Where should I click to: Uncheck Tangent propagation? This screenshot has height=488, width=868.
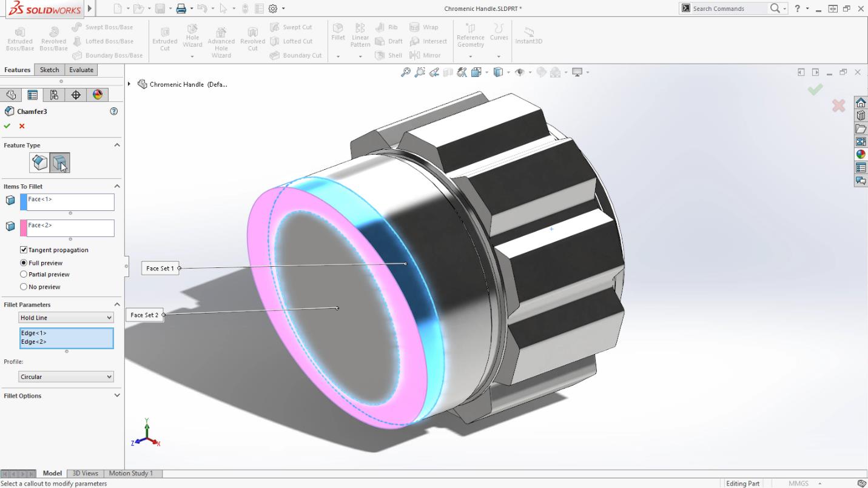click(x=23, y=250)
